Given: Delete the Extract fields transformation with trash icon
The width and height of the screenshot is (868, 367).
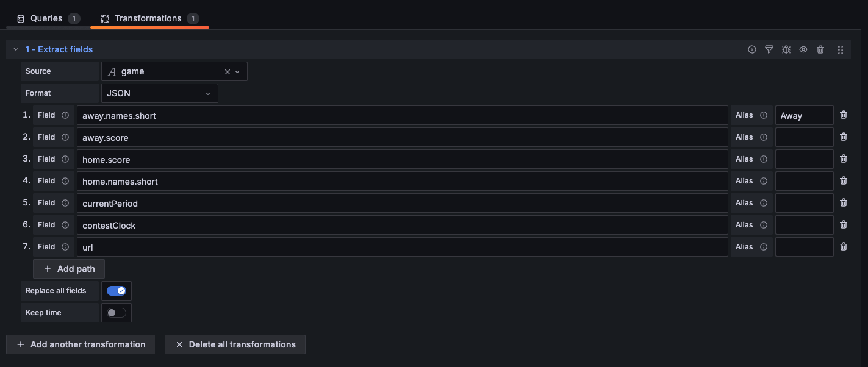Looking at the screenshot, I should pos(820,49).
